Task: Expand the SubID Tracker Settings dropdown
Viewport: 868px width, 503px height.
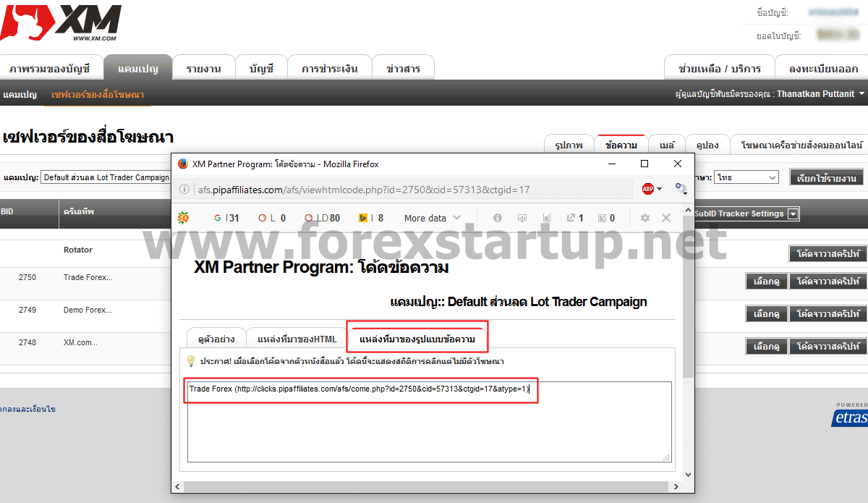Action: pos(793,214)
